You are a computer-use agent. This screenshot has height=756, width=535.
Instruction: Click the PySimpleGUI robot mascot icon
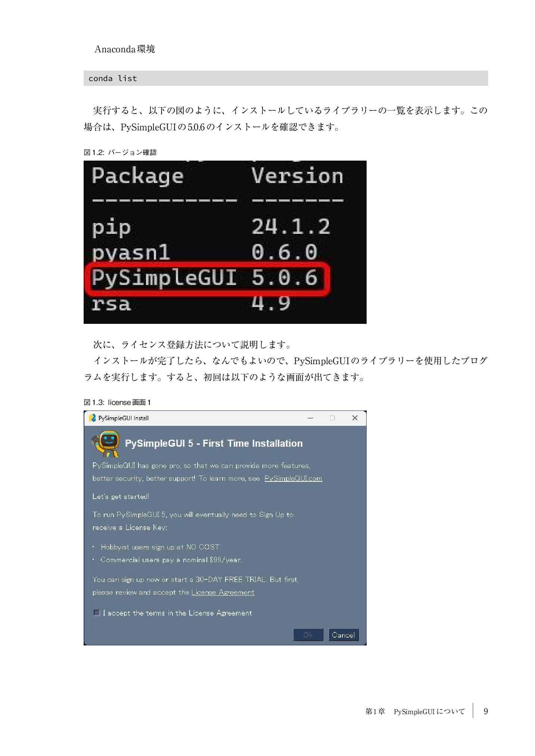click(106, 444)
